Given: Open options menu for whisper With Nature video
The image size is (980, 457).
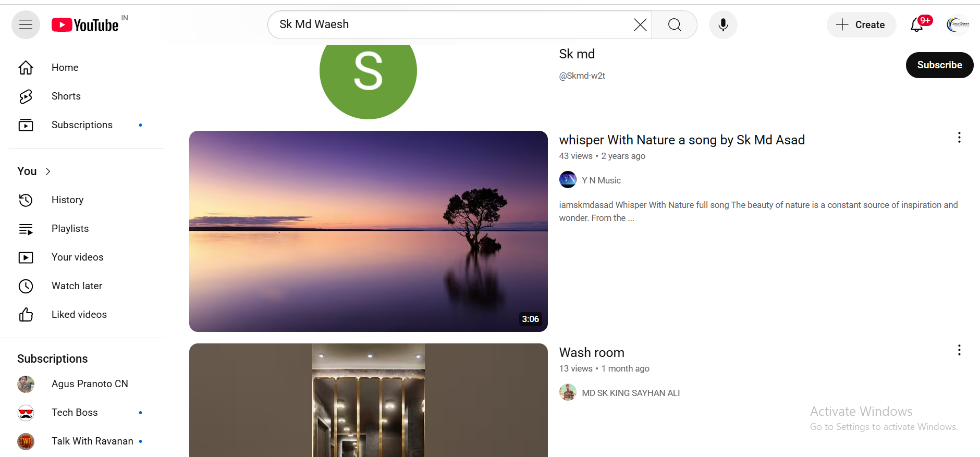Looking at the screenshot, I should point(959,138).
